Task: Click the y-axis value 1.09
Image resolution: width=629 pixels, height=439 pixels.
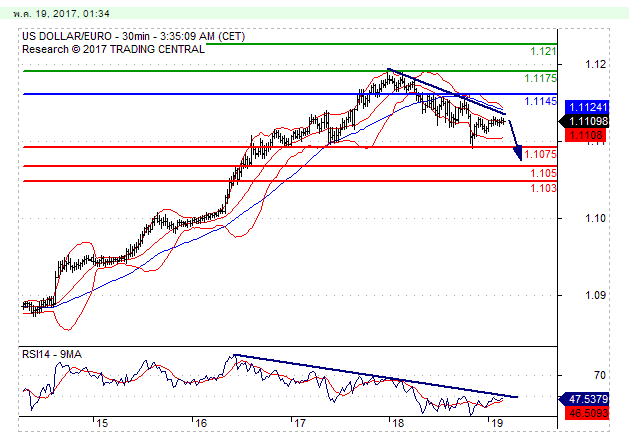Action: (x=595, y=295)
